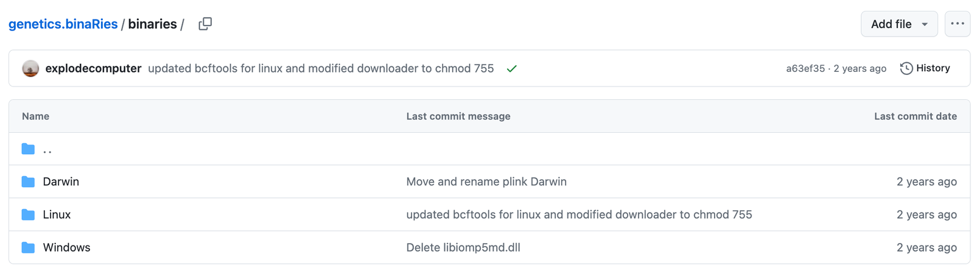Click the explodecomputer avatar image
The image size is (980, 279).
click(30, 68)
